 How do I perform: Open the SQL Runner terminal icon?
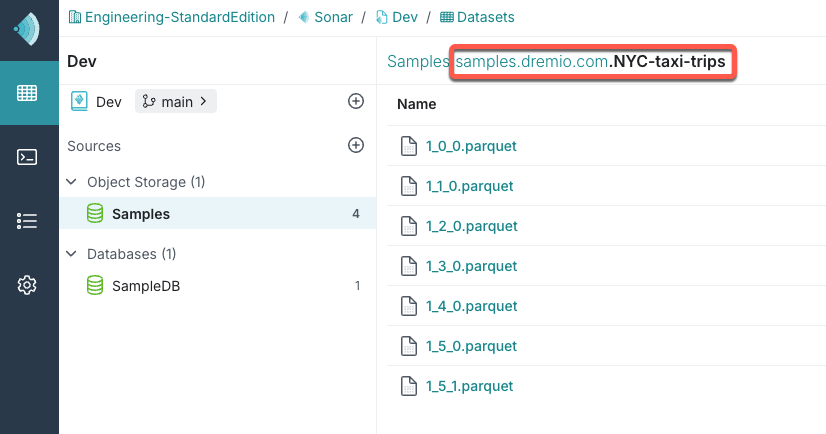click(28, 157)
